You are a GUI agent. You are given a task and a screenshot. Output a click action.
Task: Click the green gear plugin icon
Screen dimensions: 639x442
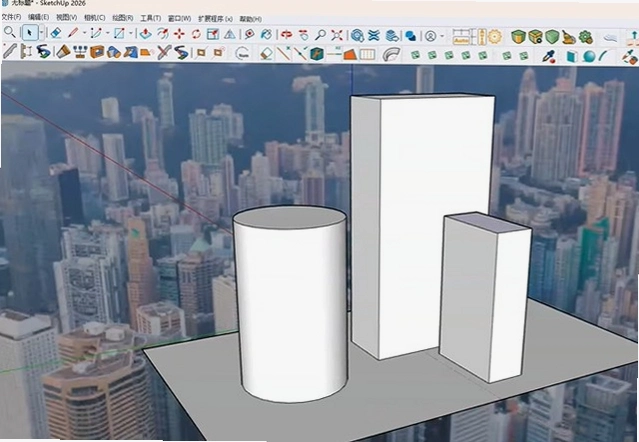pyautogui.click(x=586, y=37)
